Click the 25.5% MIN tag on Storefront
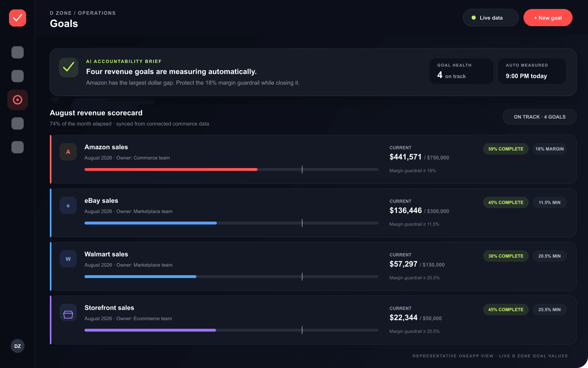The width and height of the screenshot is (588, 368). click(x=550, y=310)
